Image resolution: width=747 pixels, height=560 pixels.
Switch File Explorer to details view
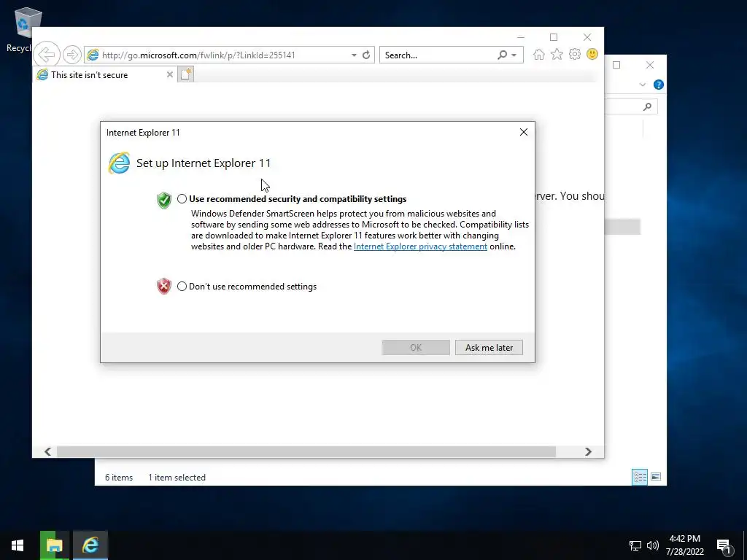click(x=640, y=477)
